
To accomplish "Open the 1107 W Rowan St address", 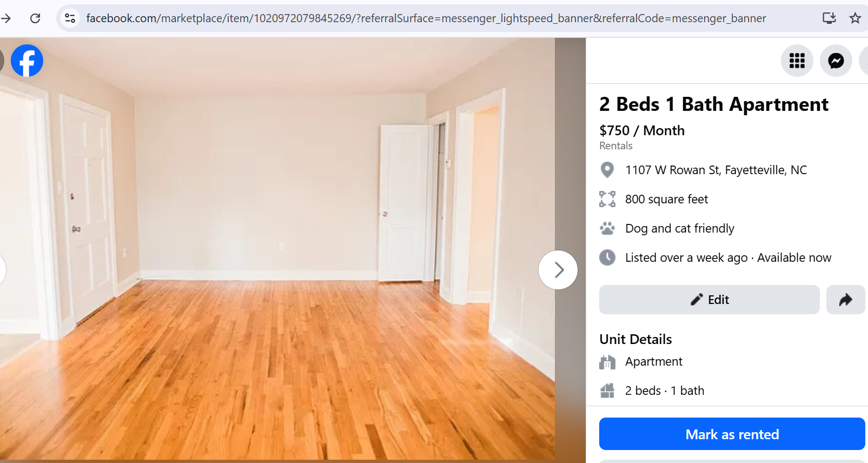I will (x=716, y=170).
